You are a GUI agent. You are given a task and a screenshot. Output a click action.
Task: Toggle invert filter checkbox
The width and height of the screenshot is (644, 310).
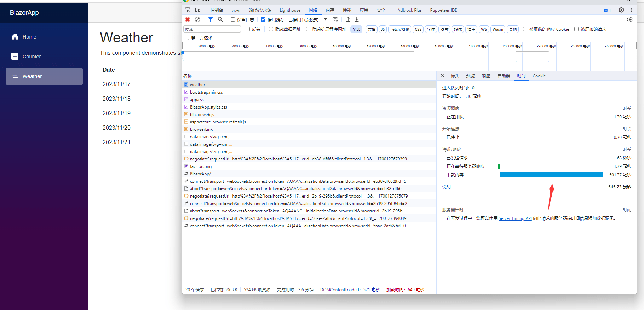tap(248, 29)
